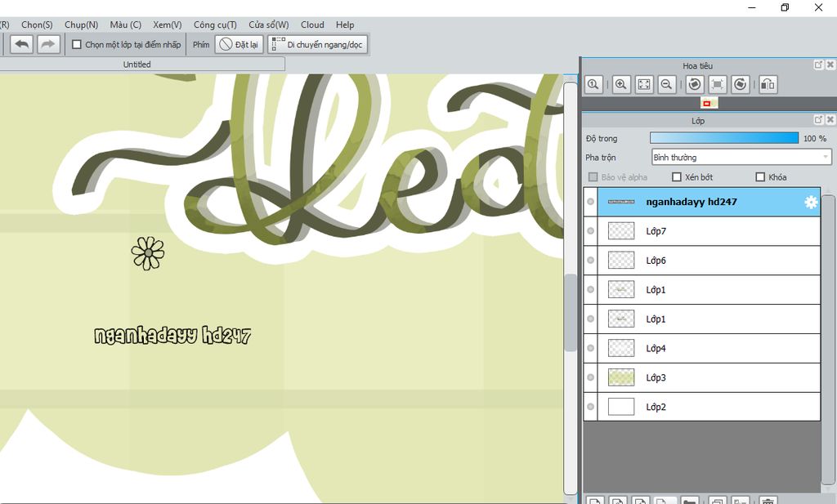Image resolution: width=837 pixels, height=504 pixels.
Task: Click the Phím label in the toolbar
Action: pyautogui.click(x=201, y=45)
